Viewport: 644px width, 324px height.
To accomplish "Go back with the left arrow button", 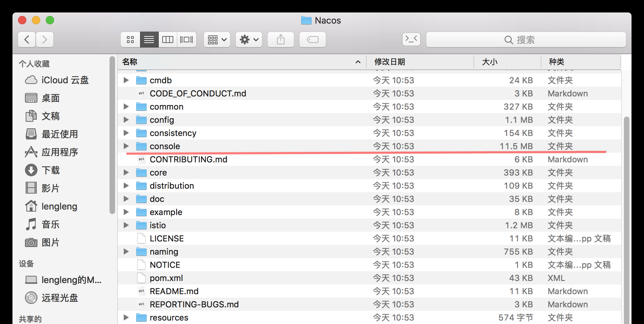I will pos(27,40).
